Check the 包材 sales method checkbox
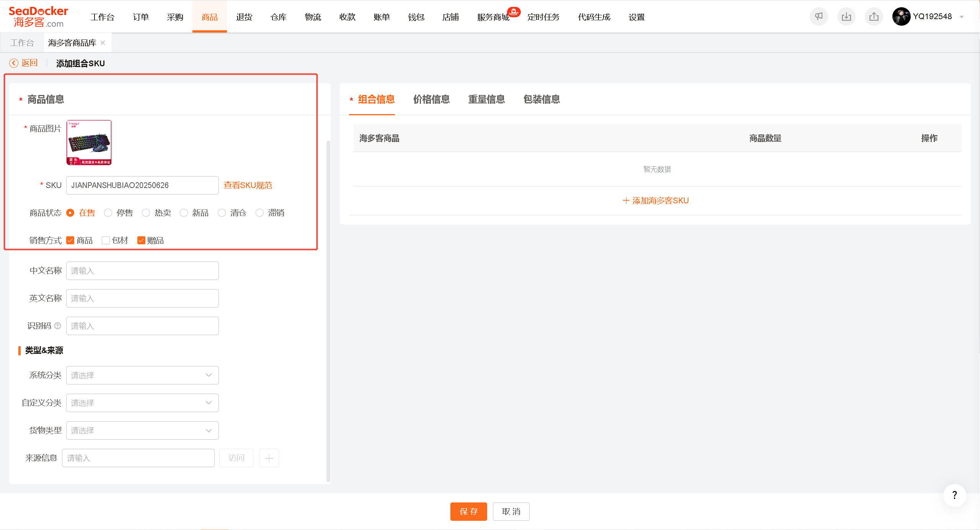 (106, 240)
